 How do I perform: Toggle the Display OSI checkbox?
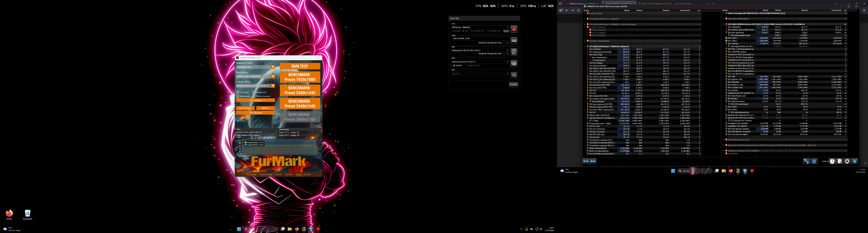coord(254,92)
